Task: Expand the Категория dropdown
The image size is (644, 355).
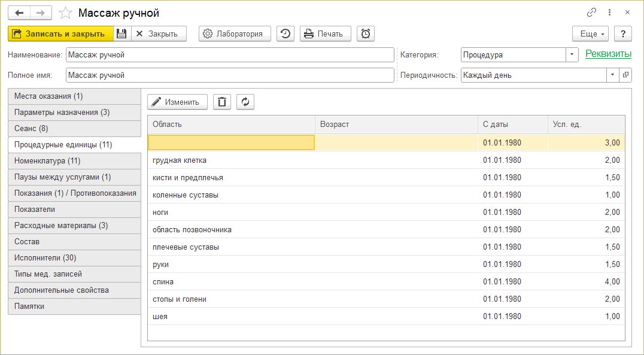Action: tap(572, 54)
